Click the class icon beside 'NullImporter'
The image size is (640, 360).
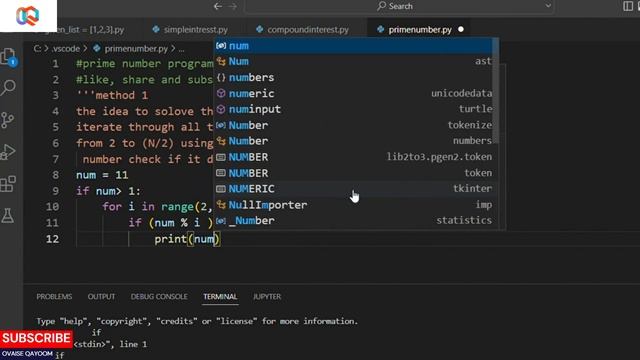point(221,204)
